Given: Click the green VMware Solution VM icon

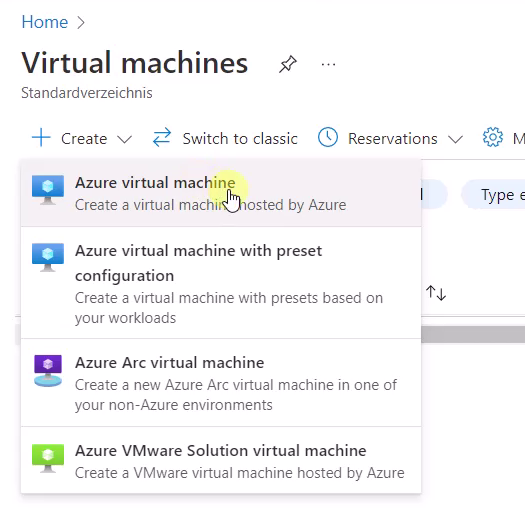Looking at the screenshot, I should tap(48, 458).
